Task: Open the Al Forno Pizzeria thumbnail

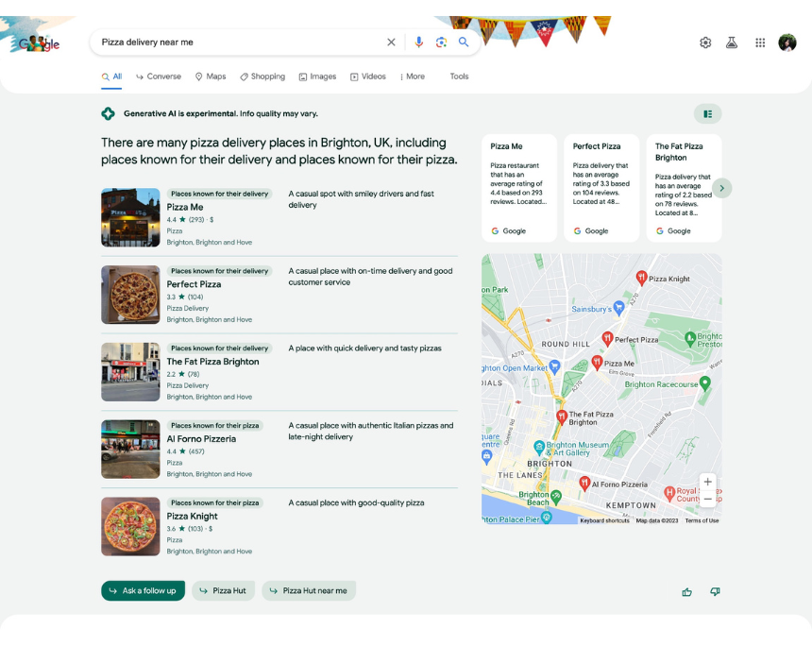Action: click(x=130, y=450)
